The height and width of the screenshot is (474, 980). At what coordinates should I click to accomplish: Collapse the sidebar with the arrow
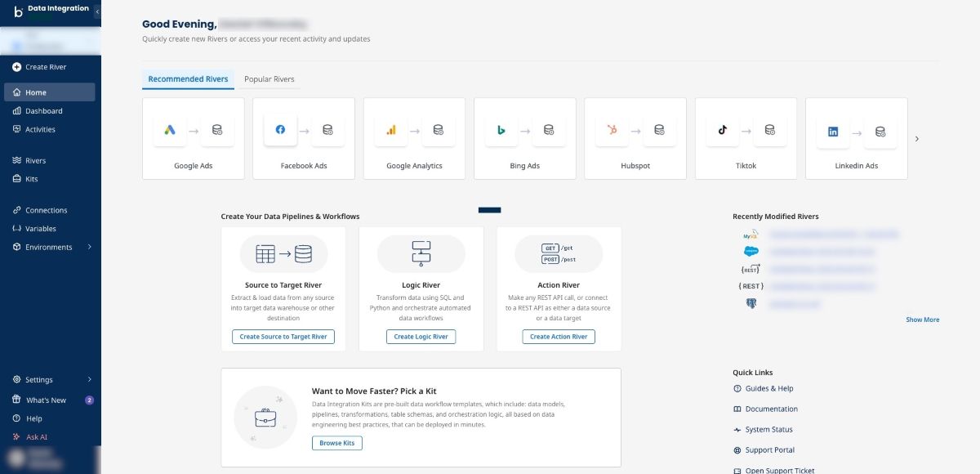pyautogui.click(x=97, y=12)
